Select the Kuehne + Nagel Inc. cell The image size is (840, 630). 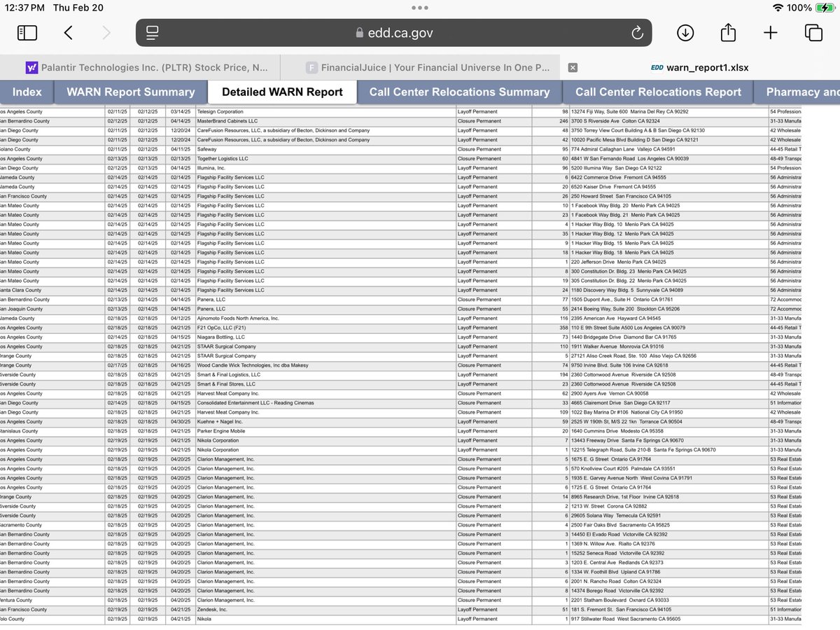pyautogui.click(x=325, y=422)
